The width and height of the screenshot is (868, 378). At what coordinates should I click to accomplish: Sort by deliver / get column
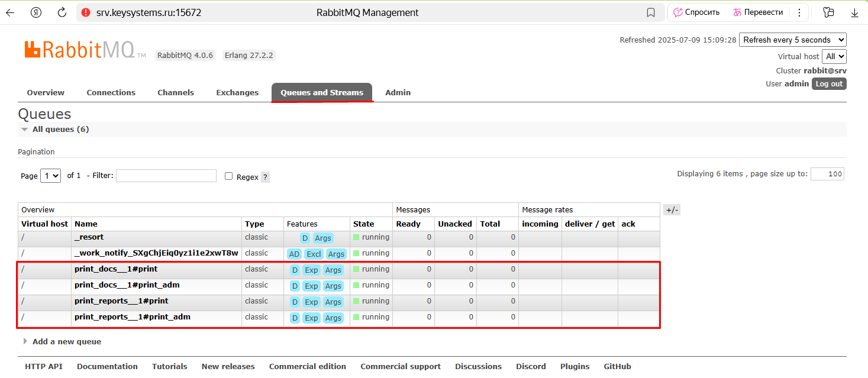(590, 224)
